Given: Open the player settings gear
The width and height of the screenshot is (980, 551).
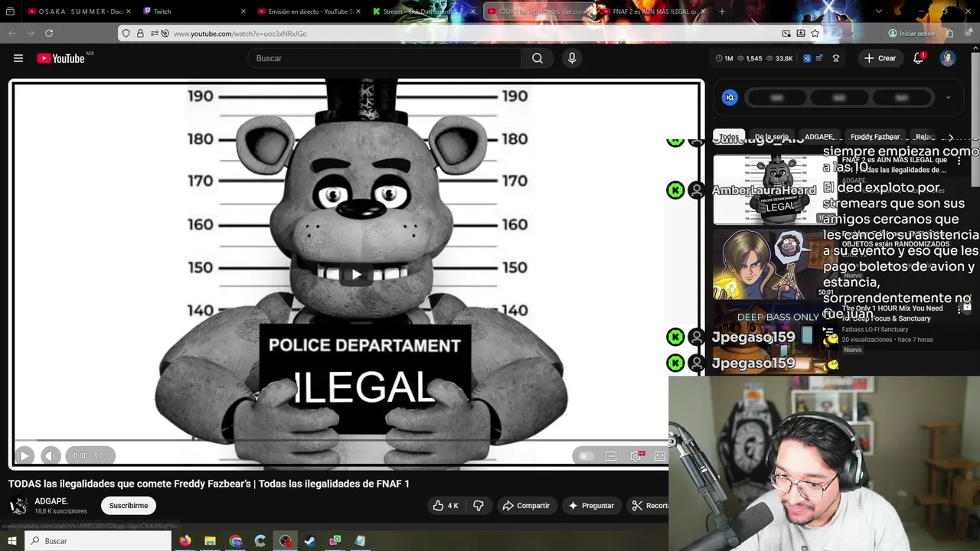Looking at the screenshot, I should [635, 456].
